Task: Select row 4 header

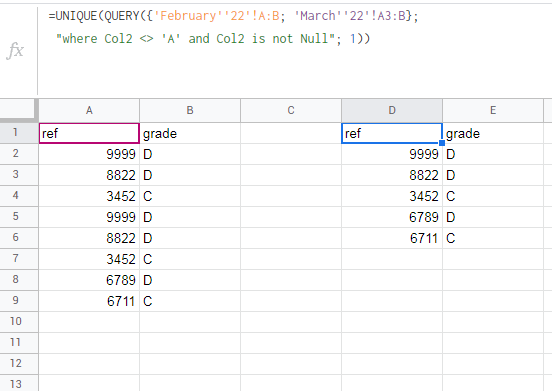Action: (x=19, y=196)
